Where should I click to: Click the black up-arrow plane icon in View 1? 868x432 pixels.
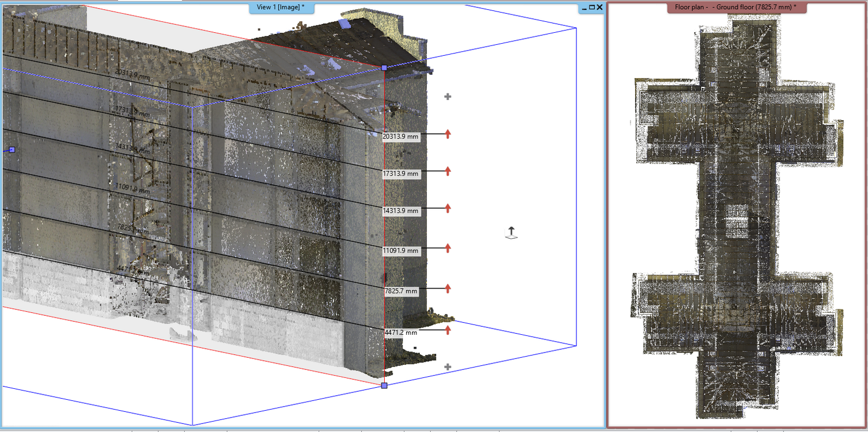coord(511,232)
